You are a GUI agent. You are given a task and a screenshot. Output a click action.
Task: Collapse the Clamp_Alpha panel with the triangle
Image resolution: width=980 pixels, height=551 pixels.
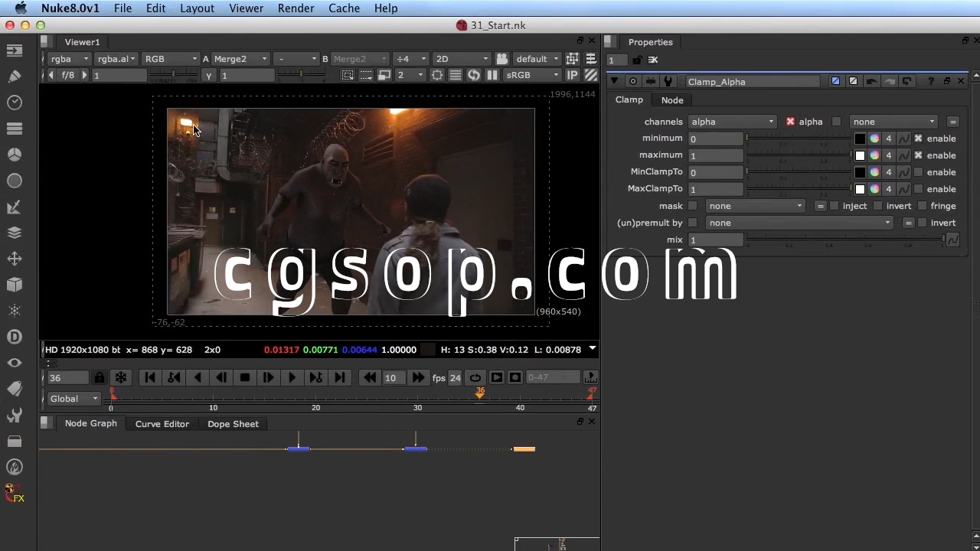[x=614, y=81]
